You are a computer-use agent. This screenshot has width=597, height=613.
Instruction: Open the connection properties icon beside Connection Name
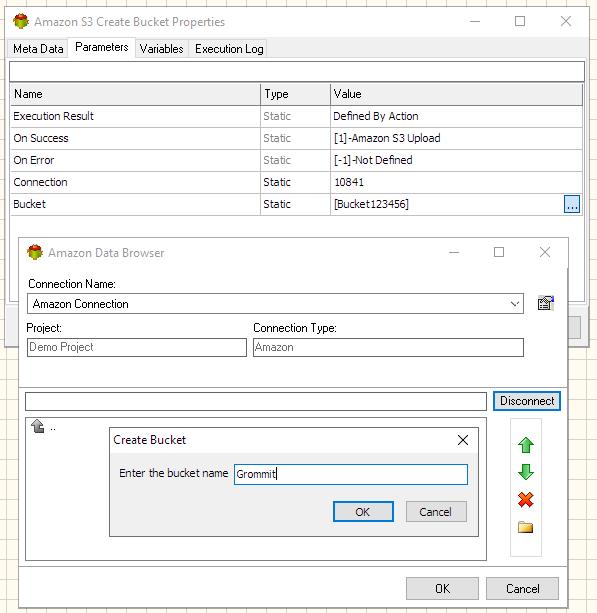[x=546, y=303]
